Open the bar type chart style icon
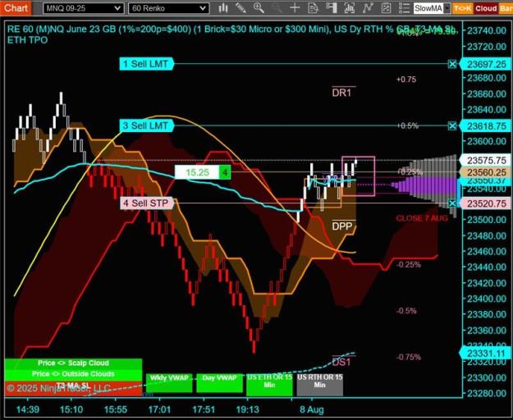This screenshot has height=420, width=513. (223, 8)
